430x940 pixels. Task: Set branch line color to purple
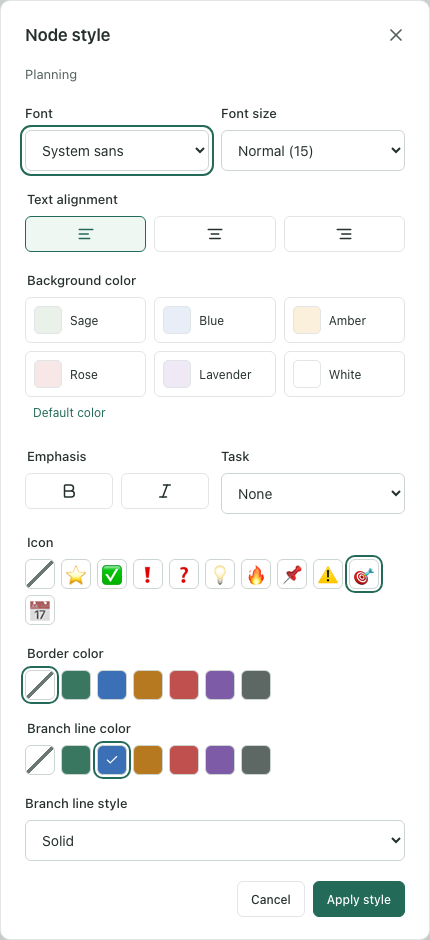(x=220, y=760)
